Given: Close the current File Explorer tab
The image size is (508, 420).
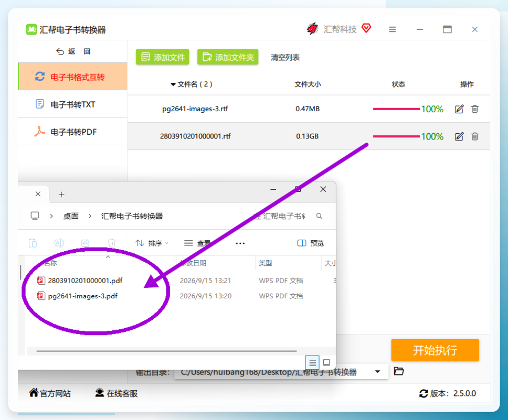Looking at the screenshot, I should 38,194.
